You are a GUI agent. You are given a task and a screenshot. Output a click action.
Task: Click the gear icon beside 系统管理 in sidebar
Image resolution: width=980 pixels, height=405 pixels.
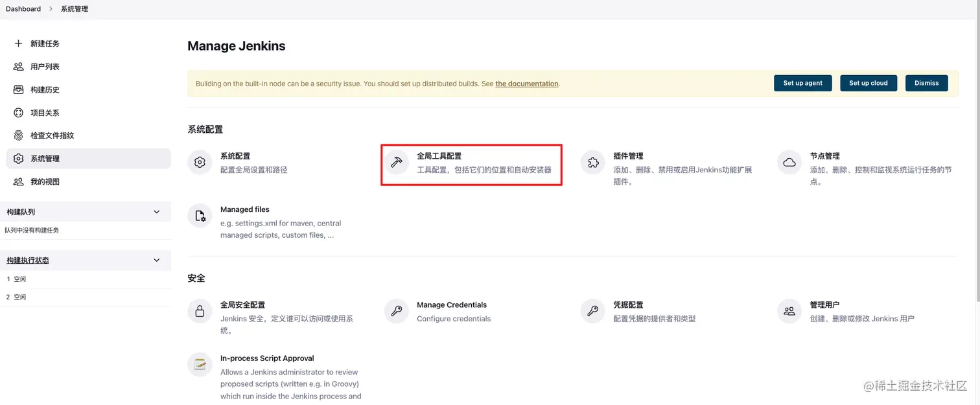click(x=18, y=159)
